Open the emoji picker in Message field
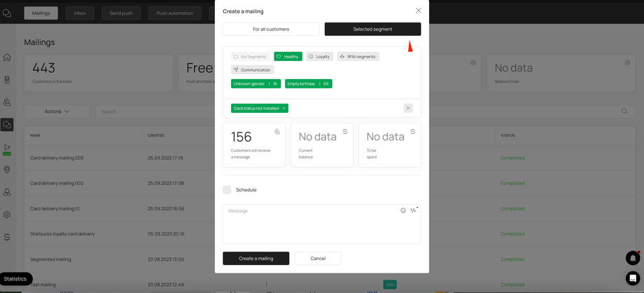The image size is (644, 293). click(x=403, y=210)
